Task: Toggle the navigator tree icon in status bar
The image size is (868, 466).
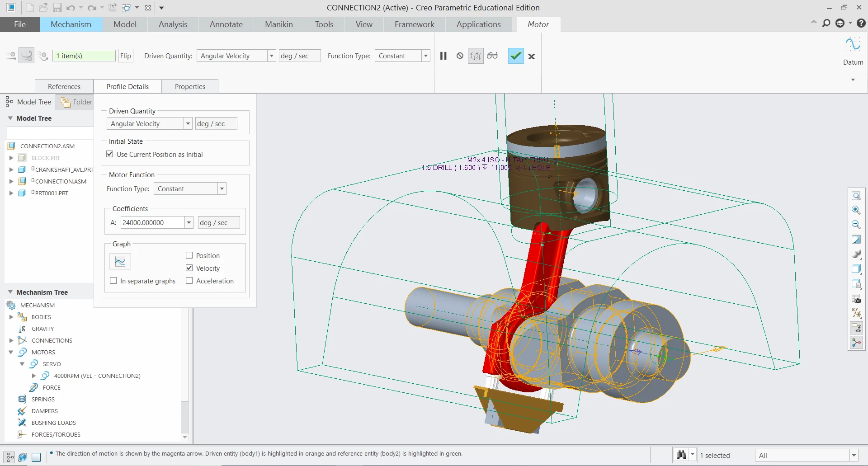Action: pos(10,457)
